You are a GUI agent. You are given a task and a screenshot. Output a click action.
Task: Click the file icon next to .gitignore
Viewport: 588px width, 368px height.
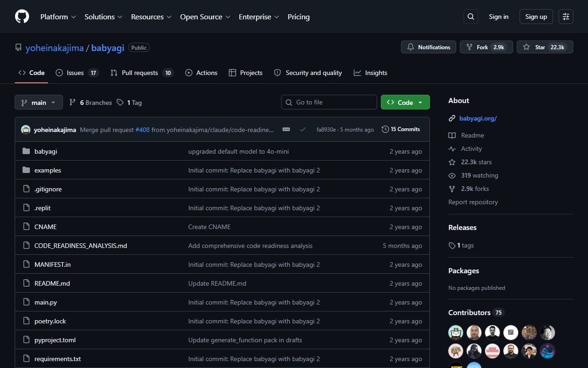click(x=26, y=189)
